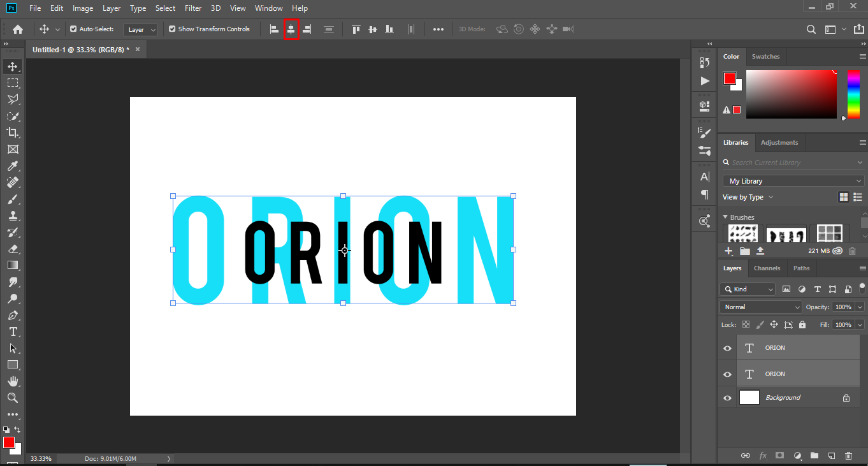868x466 pixels.
Task: Toggle the Auto-Select checkbox
Action: [x=73, y=29]
